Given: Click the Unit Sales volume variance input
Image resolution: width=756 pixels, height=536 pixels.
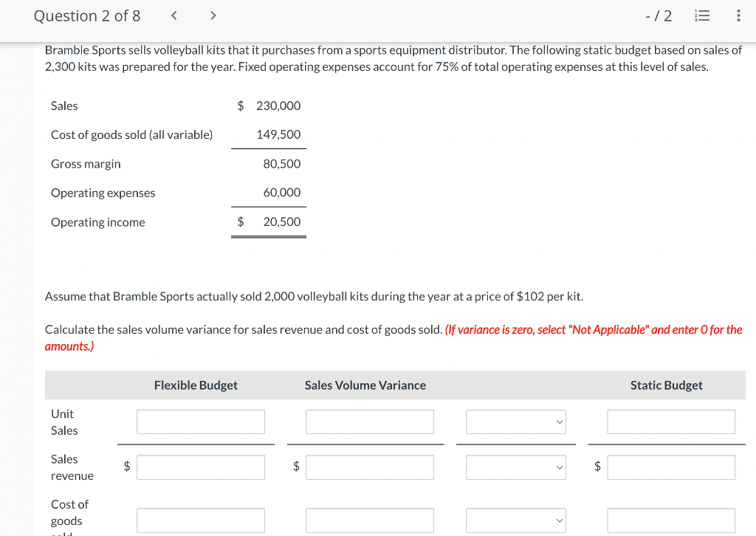Looking at the screenshot, I should 370,422.
